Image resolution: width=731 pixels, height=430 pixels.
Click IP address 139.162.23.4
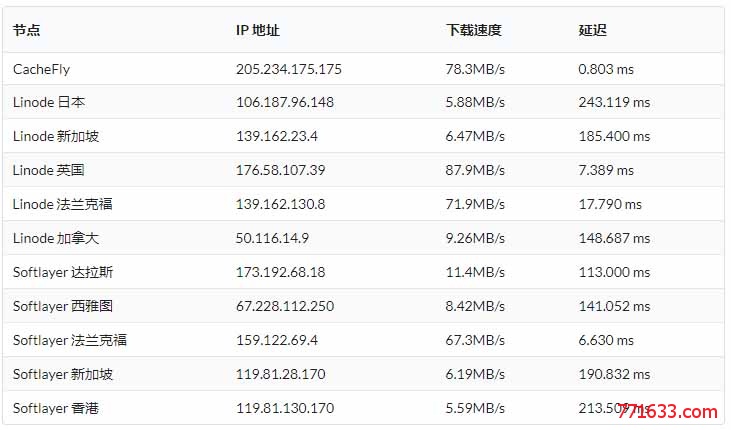click(x=276, y=136)
